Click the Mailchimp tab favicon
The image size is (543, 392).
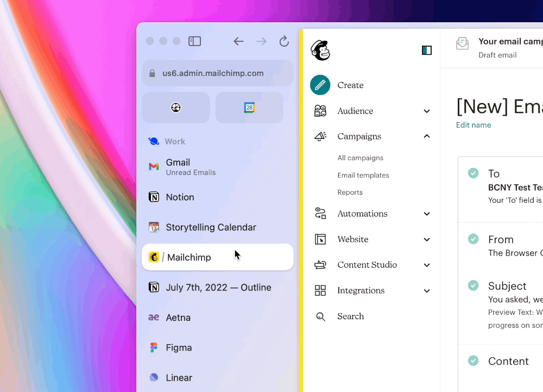154,257
